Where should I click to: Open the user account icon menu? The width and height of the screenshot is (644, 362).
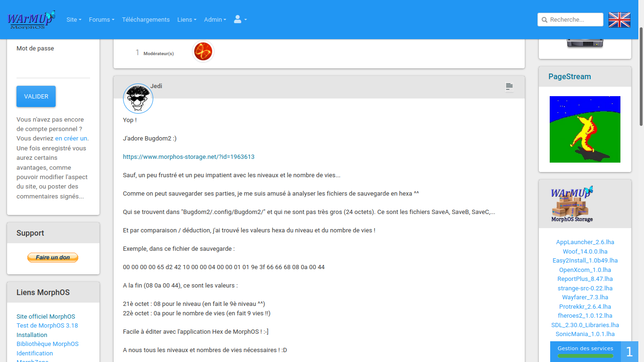coord(240,19)
